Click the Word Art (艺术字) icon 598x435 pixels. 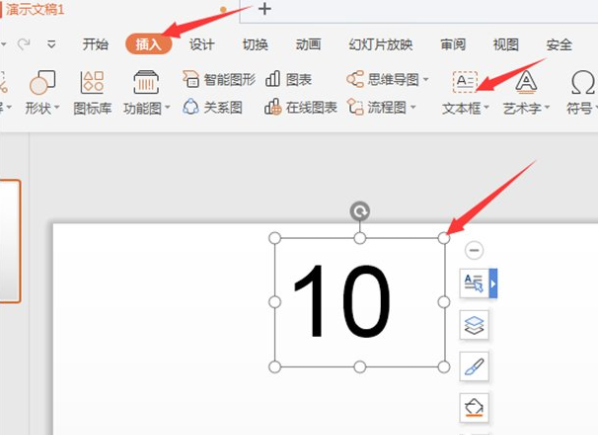point(526,82)
